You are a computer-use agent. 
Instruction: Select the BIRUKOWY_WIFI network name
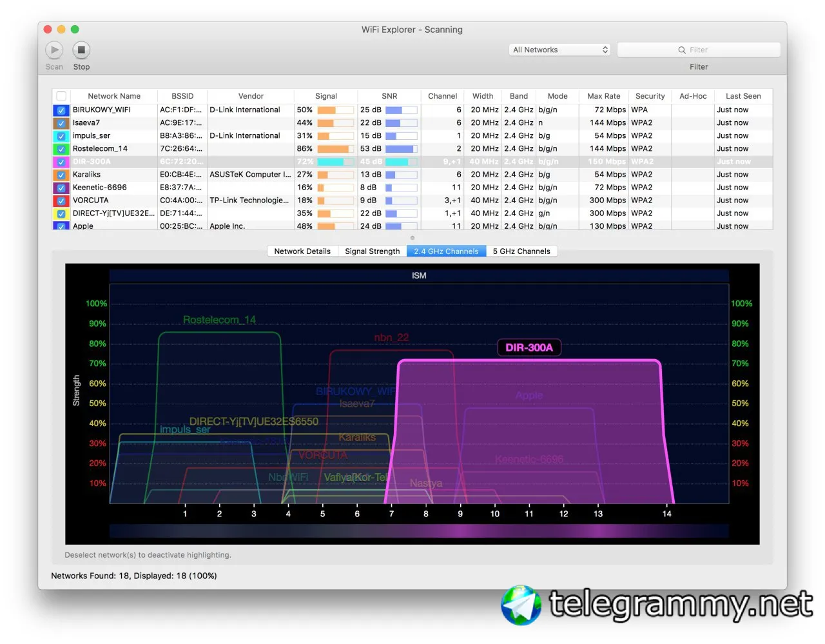102,110
